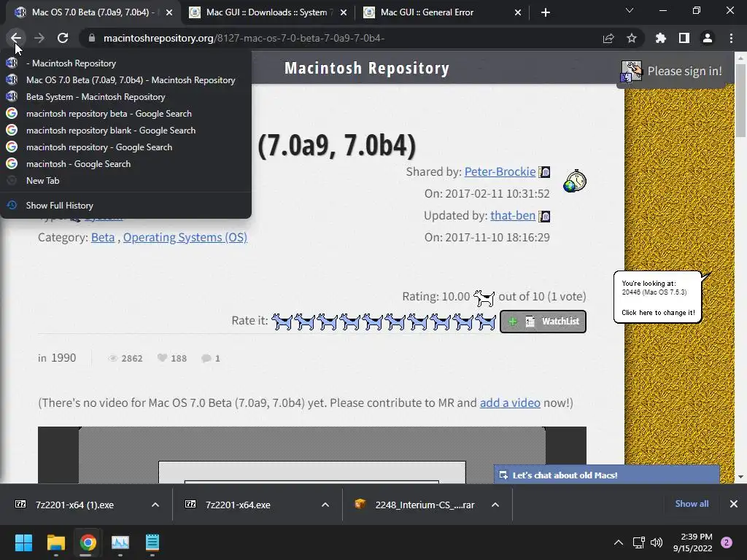
Task: Bookmark this page with the star icon
Action: point(632,38)
